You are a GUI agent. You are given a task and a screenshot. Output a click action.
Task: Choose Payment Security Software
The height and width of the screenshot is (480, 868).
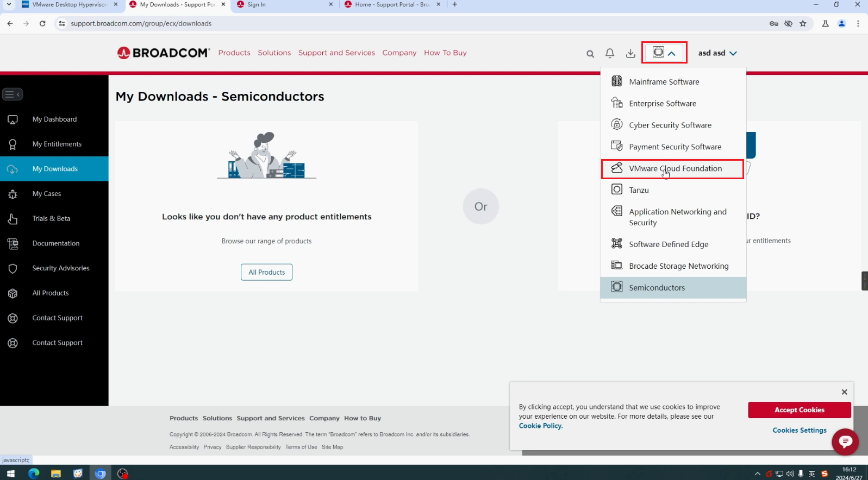(673, 147)
